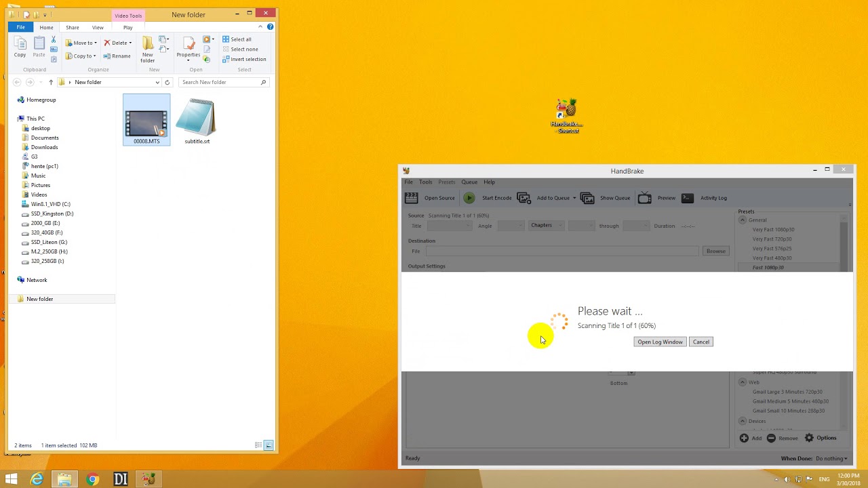Click the Up arrow in Explorer navigation

pyautogui.click(x=51, y=82)
